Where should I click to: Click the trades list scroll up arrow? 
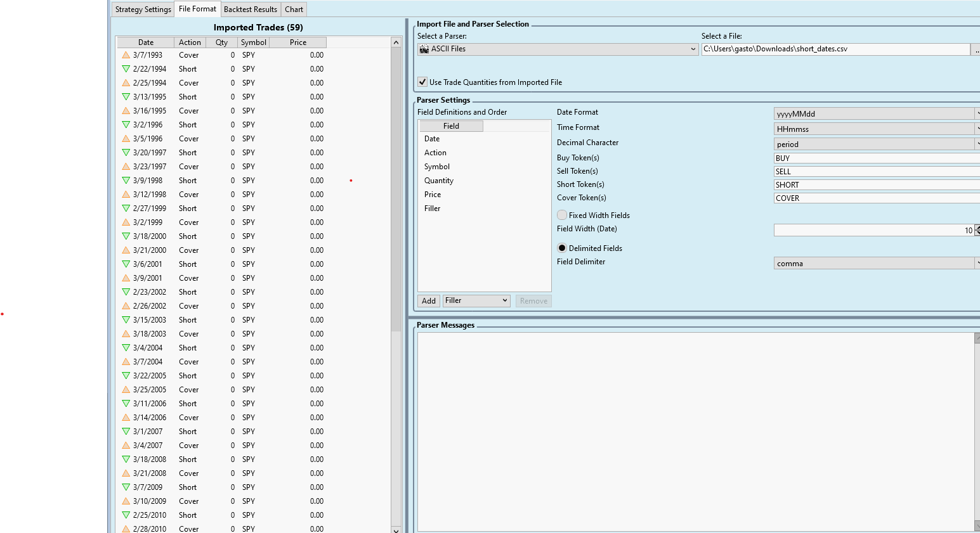pyautogui.click(x=396, y=42)
